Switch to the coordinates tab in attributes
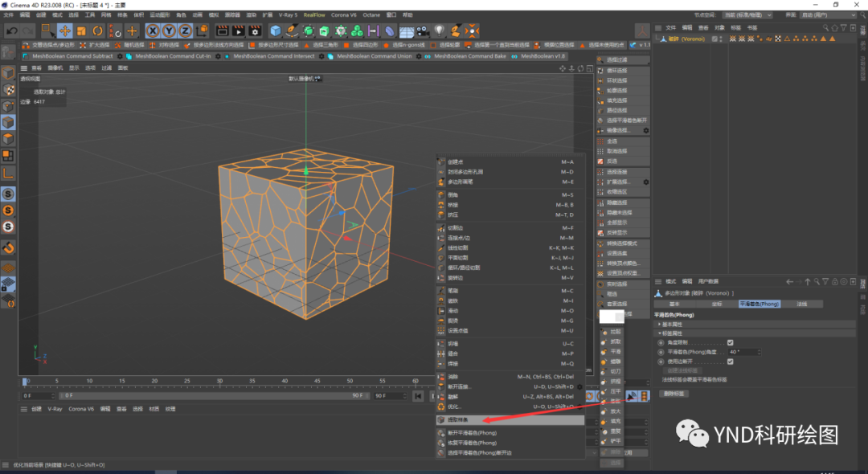Viewport: 868px width, 474px height. [717, 304]
